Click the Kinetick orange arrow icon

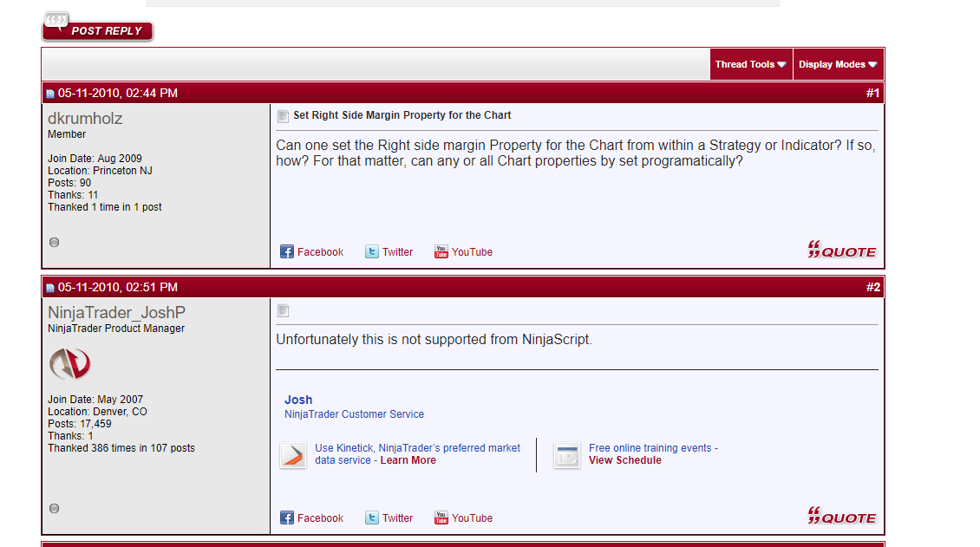pos(292,455)
